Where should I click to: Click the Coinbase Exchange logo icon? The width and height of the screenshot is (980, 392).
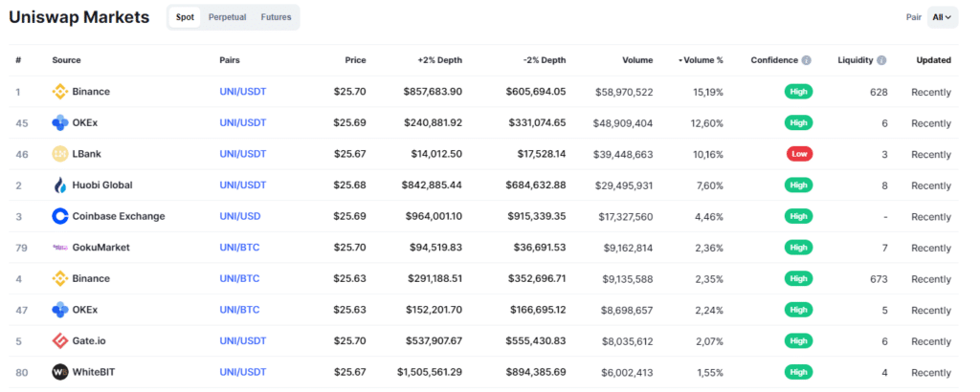(60, 216)
